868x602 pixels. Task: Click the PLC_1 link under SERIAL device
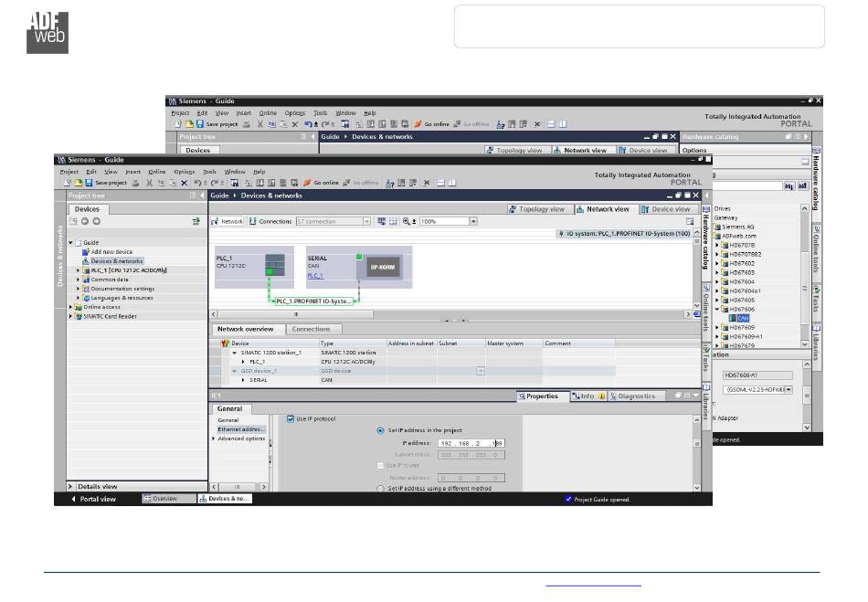click(315, 276)
